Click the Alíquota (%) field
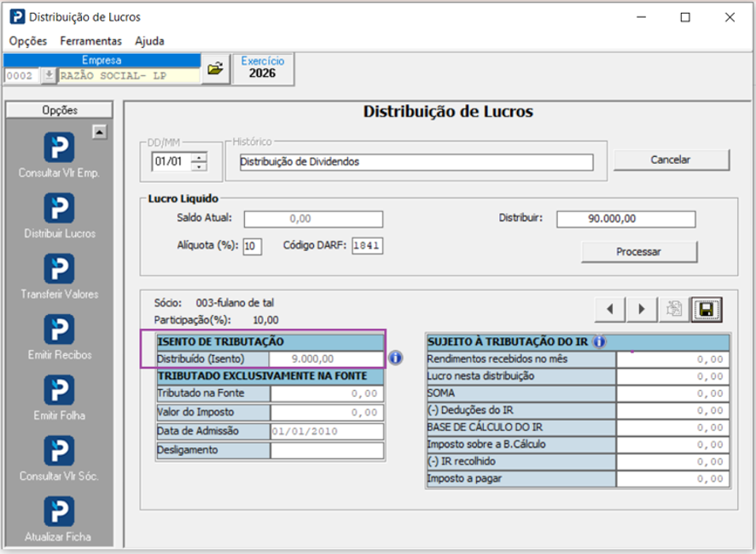The height and width of the screenshot is (554, 756). click(x=253, y=246)
